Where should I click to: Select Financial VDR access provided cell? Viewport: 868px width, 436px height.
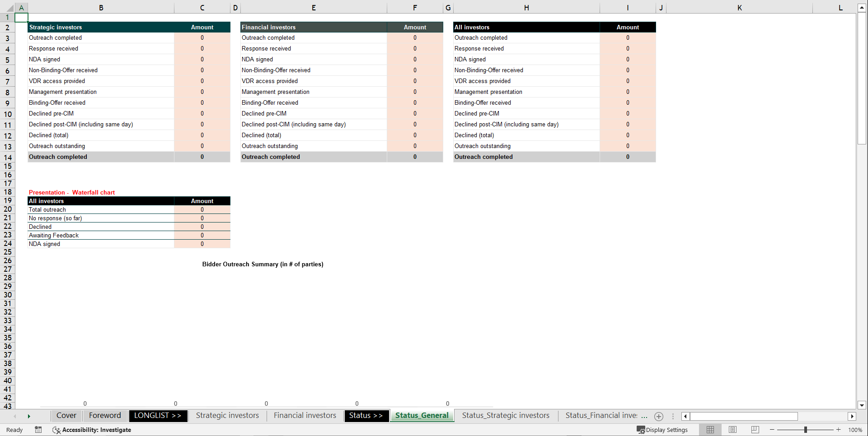coord(314,81)
